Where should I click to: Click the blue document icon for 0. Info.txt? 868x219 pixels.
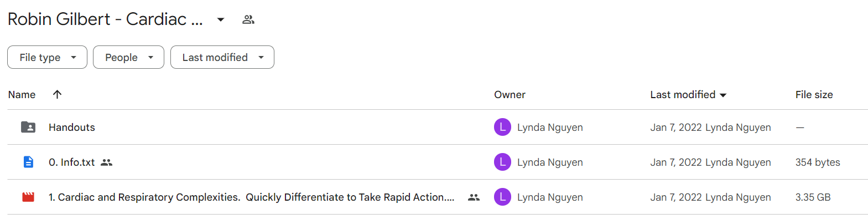pos(28,162)
